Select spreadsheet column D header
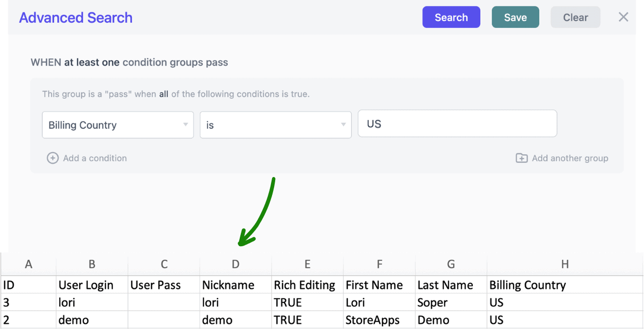644x329 pixels. [236, 264]
